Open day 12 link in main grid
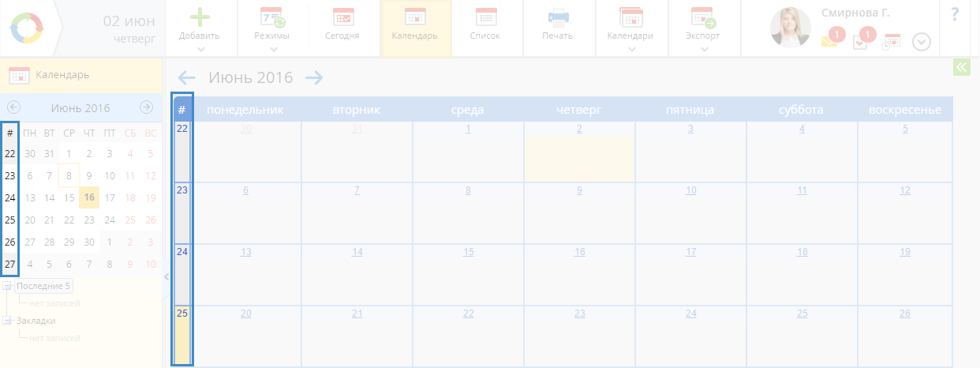This screenshot has height=368, width=980. coord(905,190)
